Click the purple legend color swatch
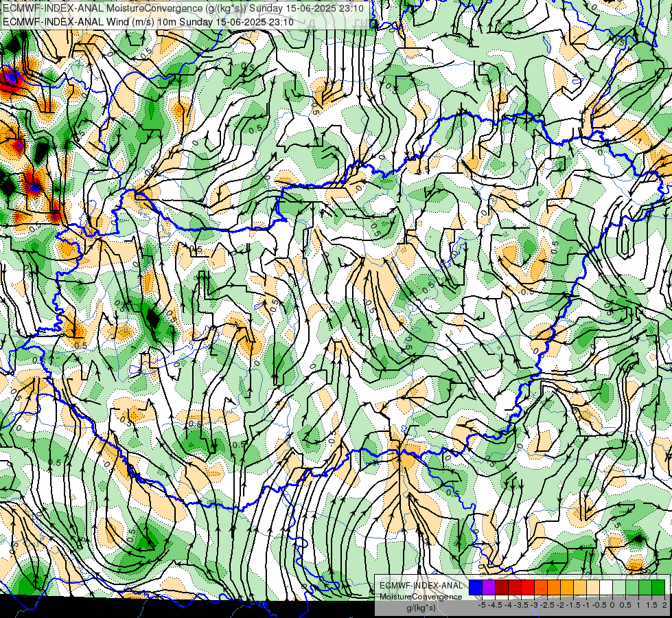This screenshot has width=672, height=618. coord(489,587)
